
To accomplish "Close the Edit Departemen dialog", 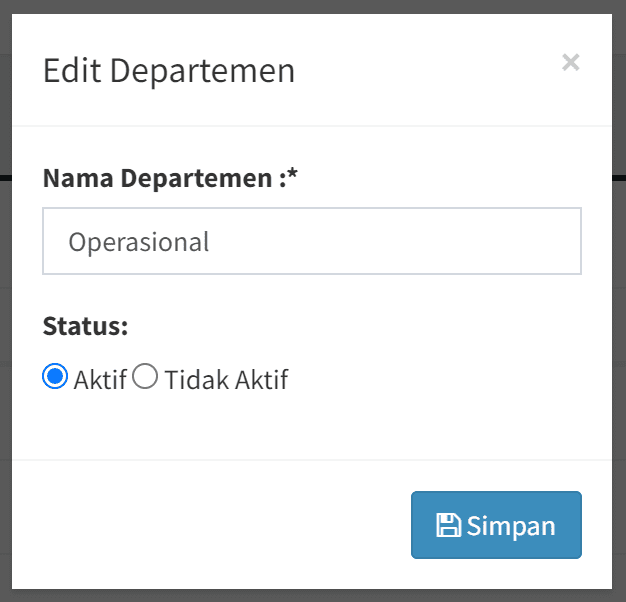I will coord(570,63).
